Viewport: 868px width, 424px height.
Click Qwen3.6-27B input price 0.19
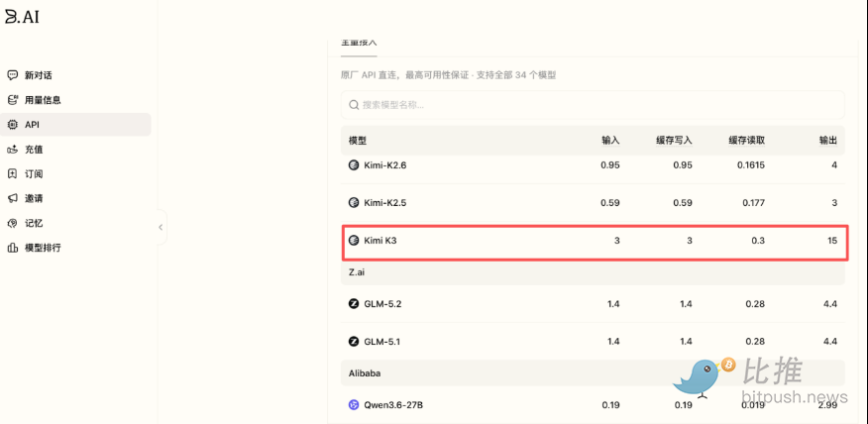click(610, 405)
